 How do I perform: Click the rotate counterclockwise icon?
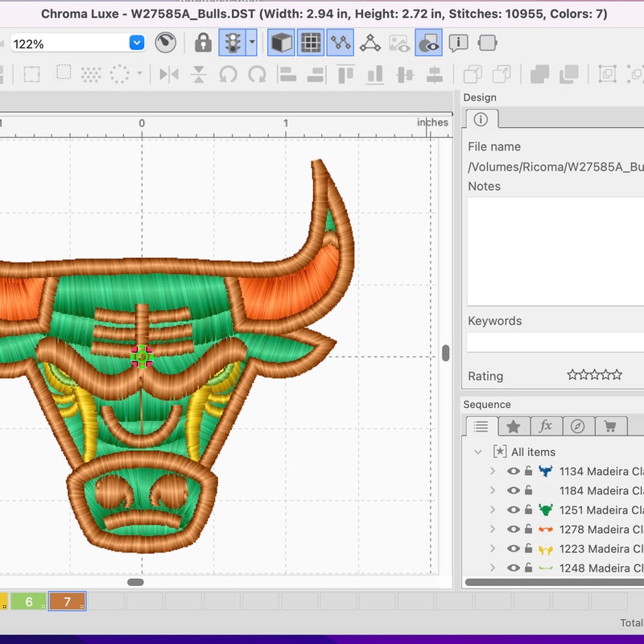point(229,77)
